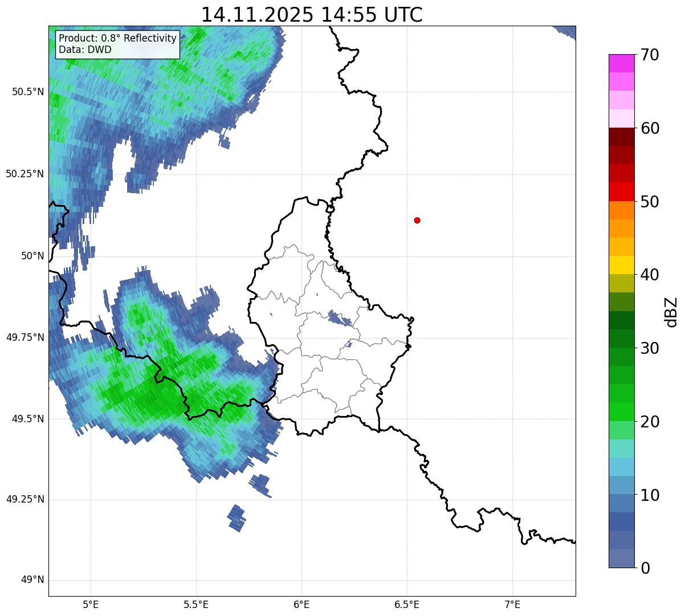Click the "Product: 0.8° Reflectivity" label

coord(118,38)
